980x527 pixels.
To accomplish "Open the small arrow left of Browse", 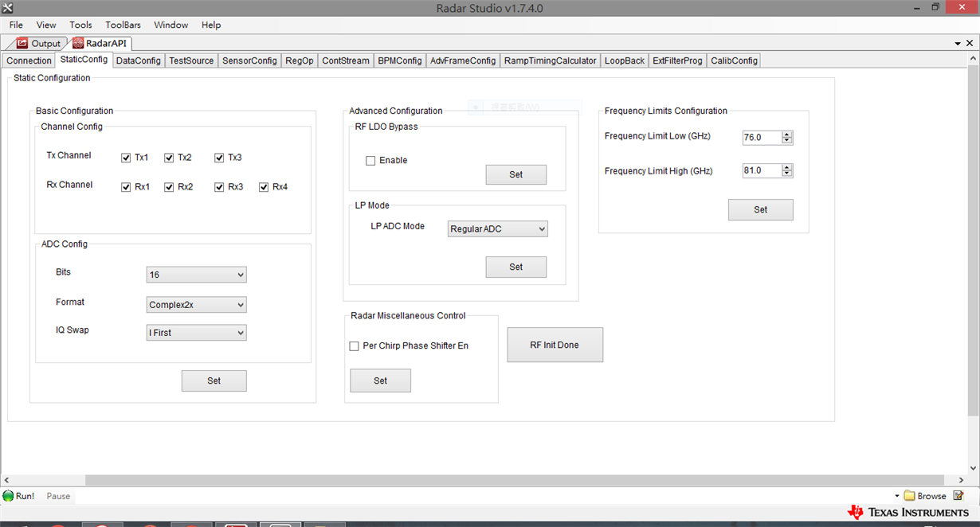I will 896,496.
